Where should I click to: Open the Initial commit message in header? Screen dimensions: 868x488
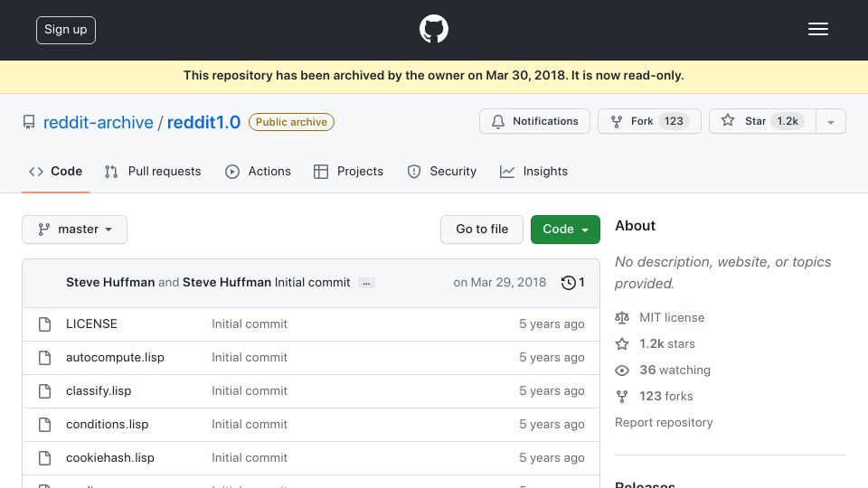312,282
